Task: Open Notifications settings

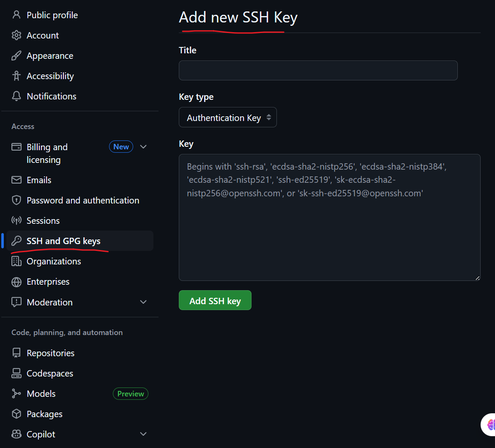Action: [52, 96]
